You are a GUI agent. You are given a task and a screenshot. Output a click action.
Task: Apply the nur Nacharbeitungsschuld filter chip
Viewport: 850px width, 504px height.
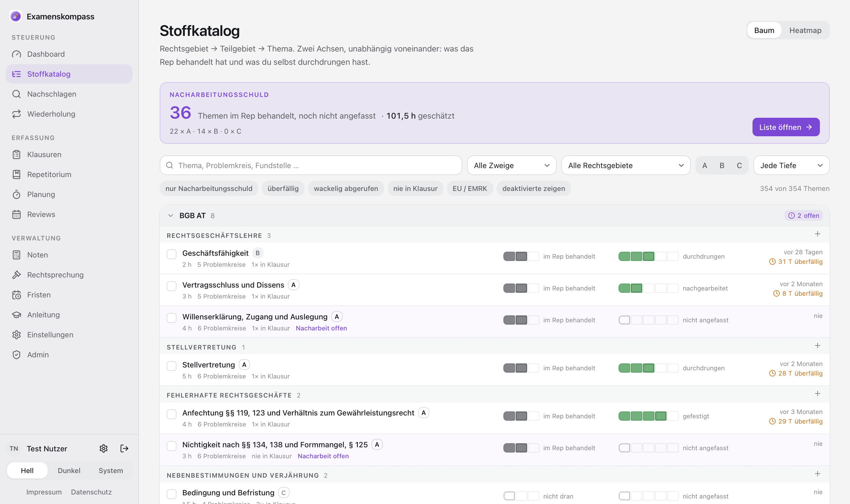coord(209,188)
